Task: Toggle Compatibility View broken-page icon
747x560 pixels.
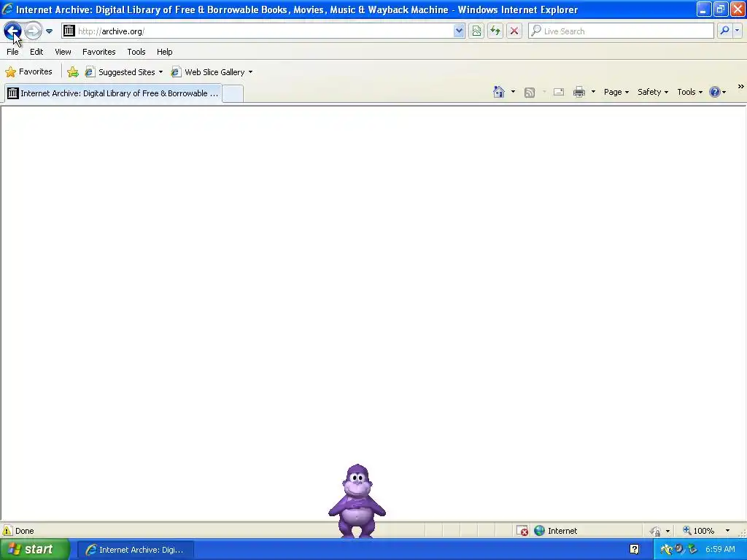Action: click(476, 31)
